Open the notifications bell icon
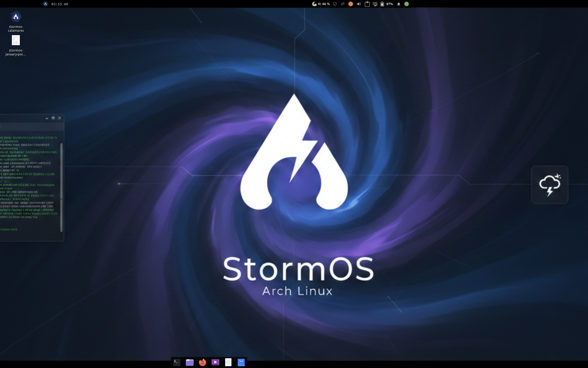The width and height of the screenshot is (588, 368). (399, 4)
